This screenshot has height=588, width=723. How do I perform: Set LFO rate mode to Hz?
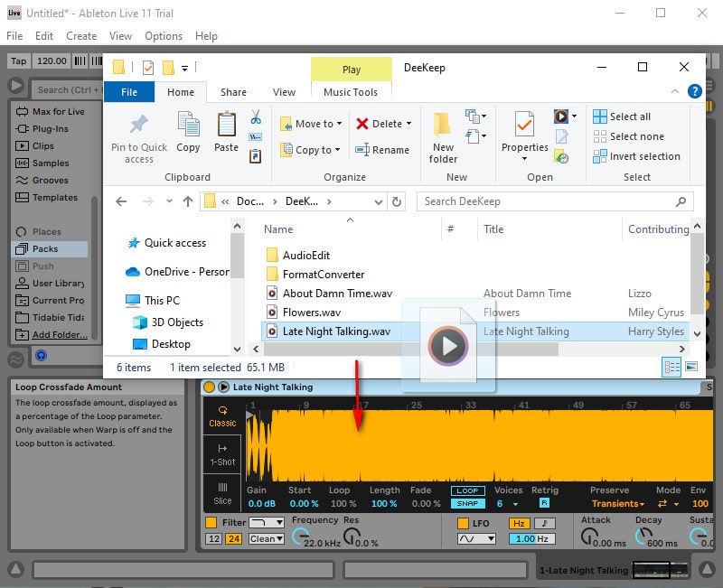(x=519, y=524)
